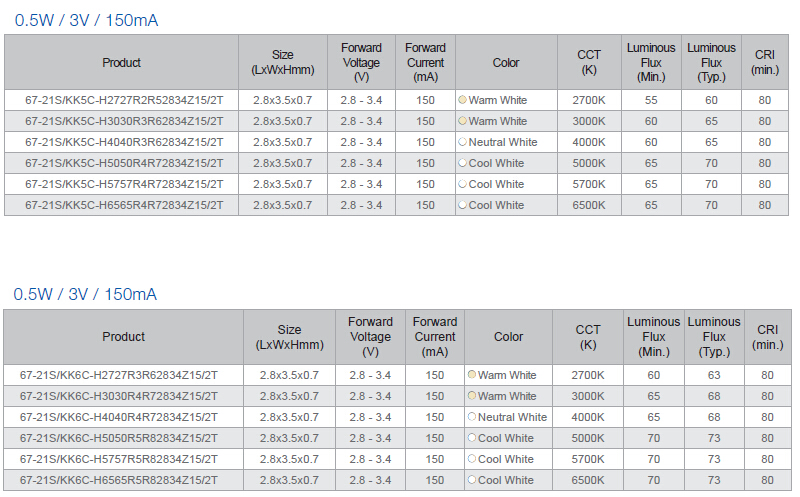This screenshot has width=800, height=497.
Task: Select product 67-21S/KK6C-H5050R5R82834Z15/2T
Action: click(118, 438)
